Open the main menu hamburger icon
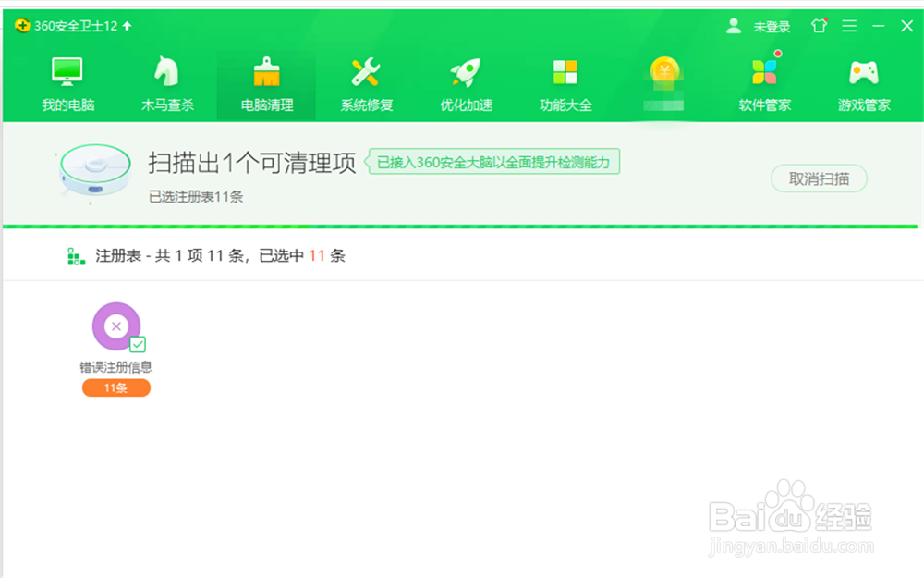This screenshot has width=924, height=578. click(849, 25)
